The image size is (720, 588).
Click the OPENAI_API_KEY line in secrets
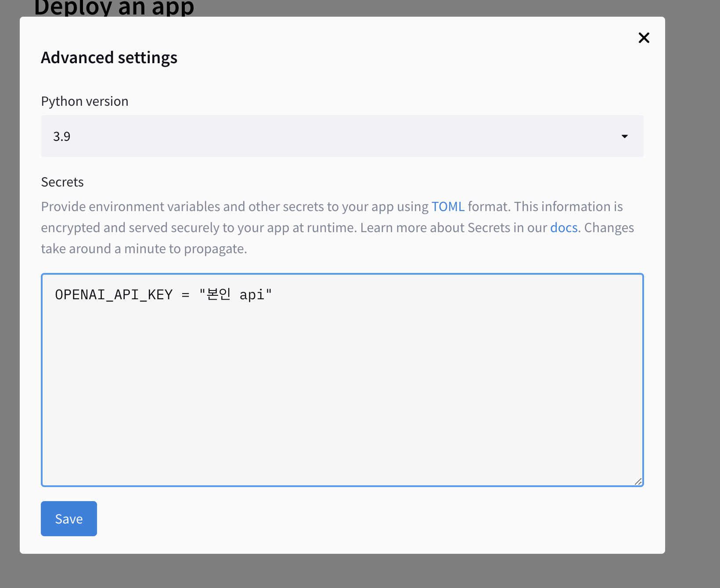click(163, 294)
